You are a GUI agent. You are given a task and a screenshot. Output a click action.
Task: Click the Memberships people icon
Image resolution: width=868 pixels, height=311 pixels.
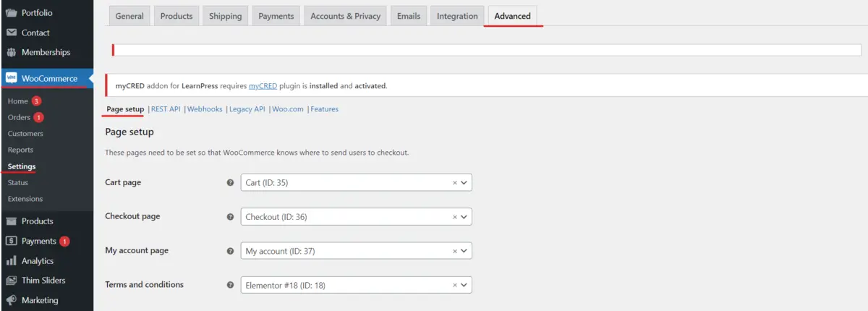(x=12, y=52)
